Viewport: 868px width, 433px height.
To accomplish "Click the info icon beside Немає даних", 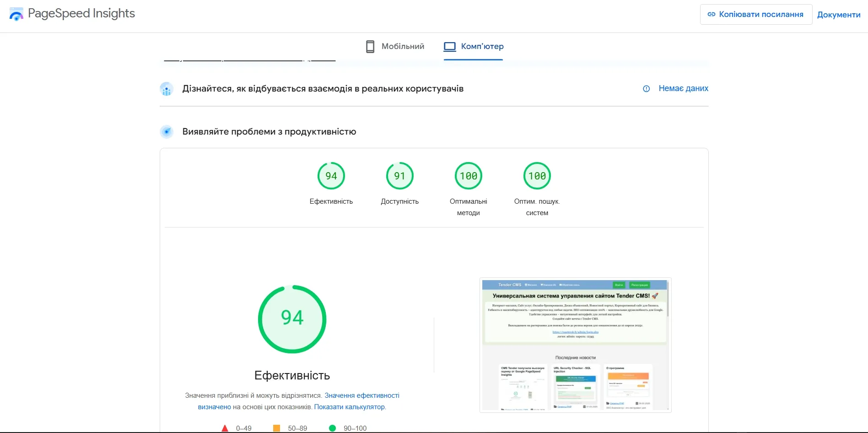I will pos(646,89).
